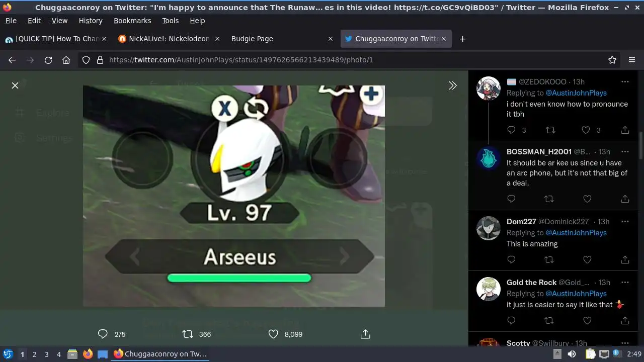Close the Budgie Page tab

331,39
